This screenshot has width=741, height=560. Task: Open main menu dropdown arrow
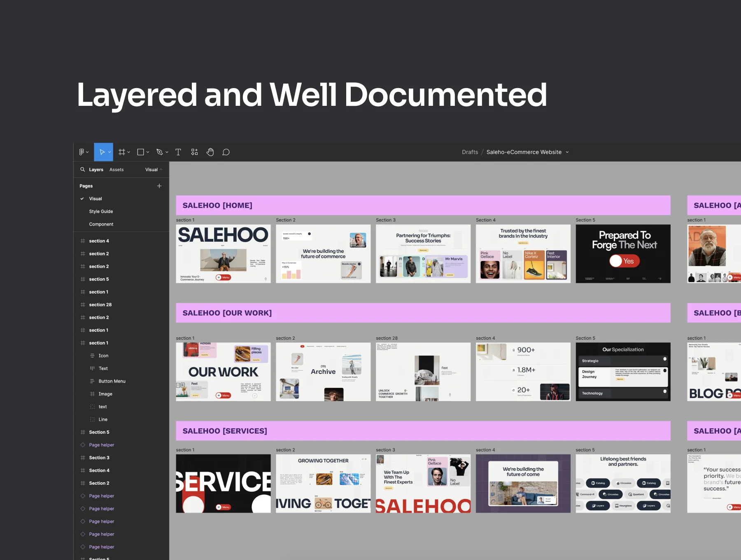tap(87, 152)
